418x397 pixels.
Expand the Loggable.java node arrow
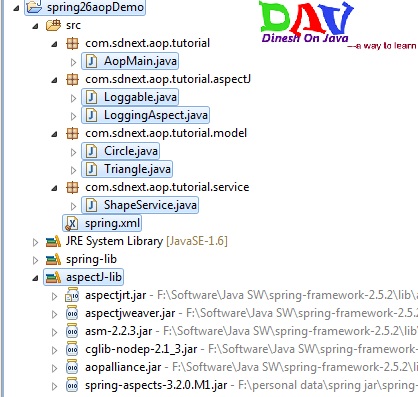[x=73, y=98]
